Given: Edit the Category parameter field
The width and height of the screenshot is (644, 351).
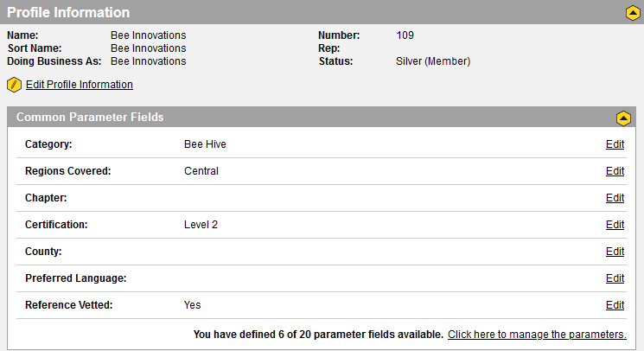Looking at the screenshot, I should pyautogui.click(x=615, y=144).
